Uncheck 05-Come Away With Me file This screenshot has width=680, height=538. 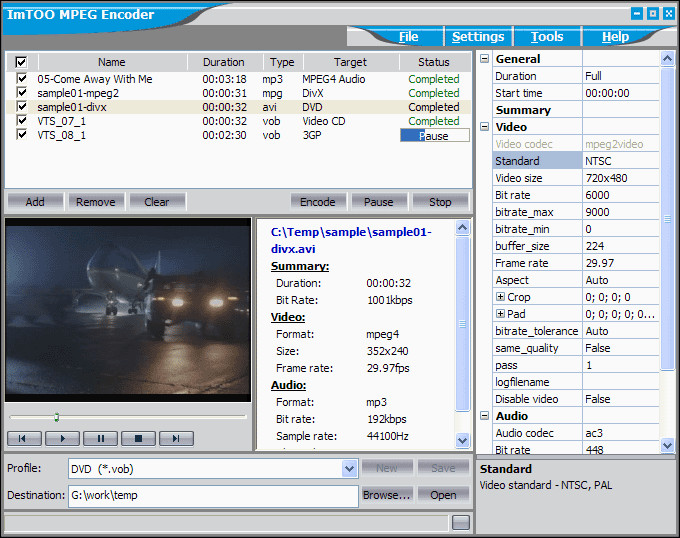click(21, 79)
